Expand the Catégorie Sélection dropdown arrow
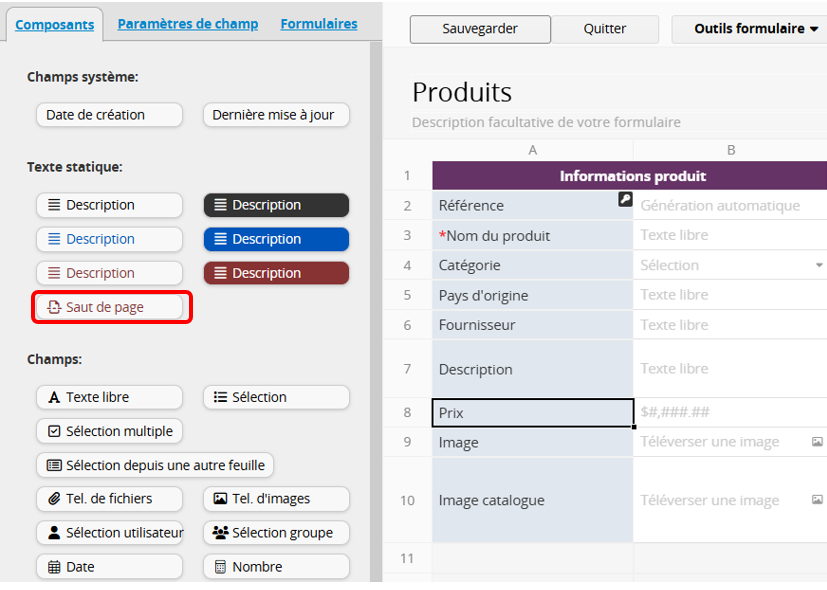Image resolution: width=827 pixels, height=590 pixels. pos(819,266)
